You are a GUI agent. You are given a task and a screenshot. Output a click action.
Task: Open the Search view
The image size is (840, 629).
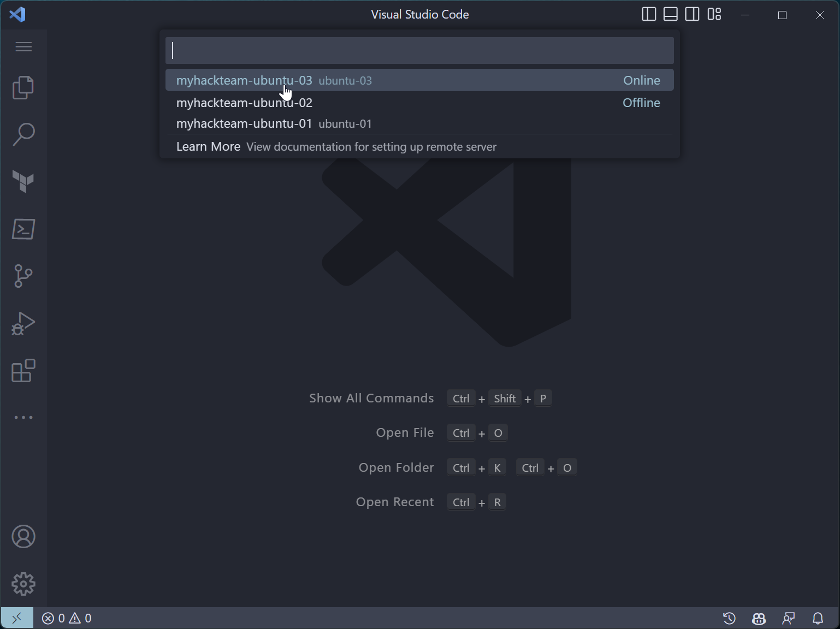(x=23, y=134)
